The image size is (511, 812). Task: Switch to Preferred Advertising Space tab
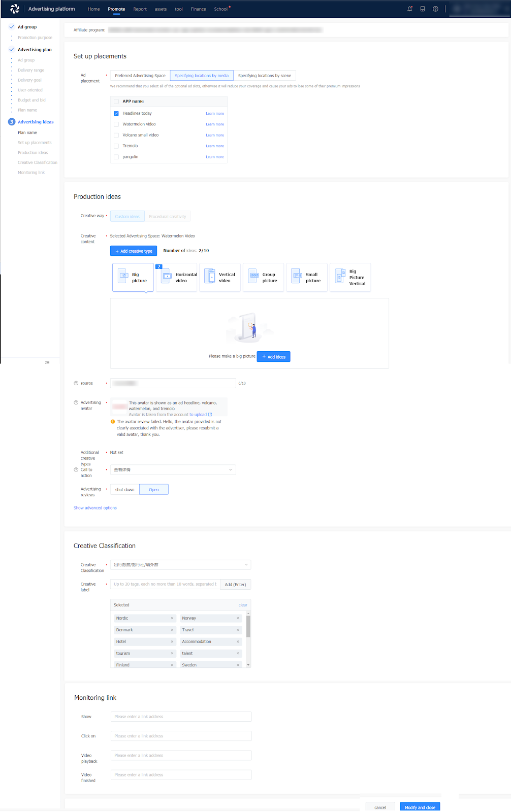click(140, 76)
